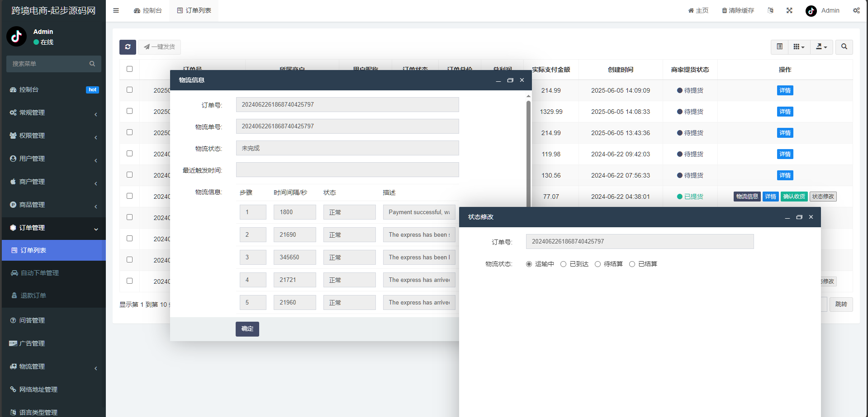Expand the 常规管理 sidebar menu
This screenshot has width=868, height=417.
click(53, 112)
